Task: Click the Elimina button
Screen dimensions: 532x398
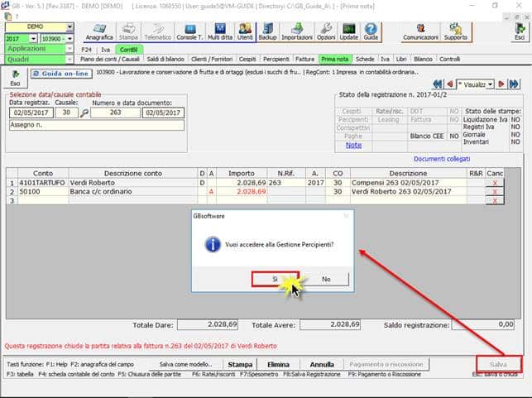Action: (x=278, y=364)
